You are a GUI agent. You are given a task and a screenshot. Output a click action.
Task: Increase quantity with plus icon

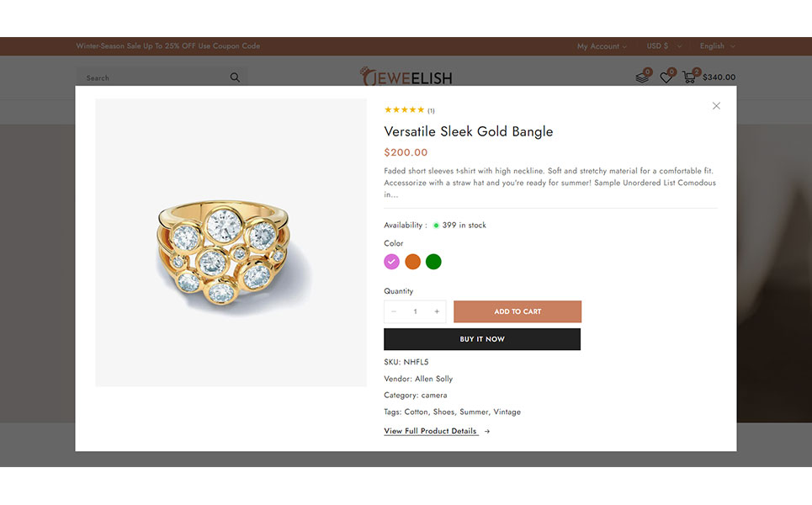coord(437,312)
